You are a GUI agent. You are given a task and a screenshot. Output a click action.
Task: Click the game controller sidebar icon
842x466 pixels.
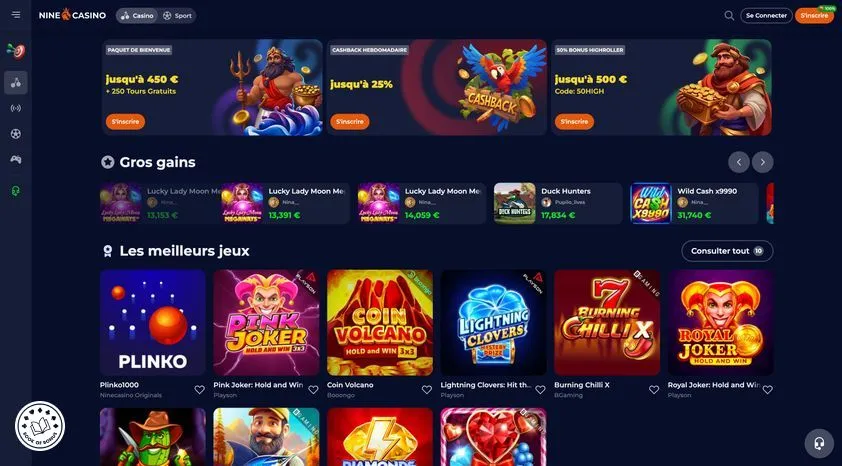16,159
